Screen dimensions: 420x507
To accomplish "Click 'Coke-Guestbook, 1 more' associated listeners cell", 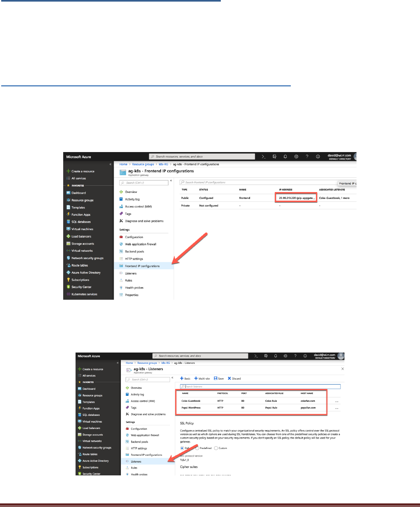I will (x=334, y=198).
